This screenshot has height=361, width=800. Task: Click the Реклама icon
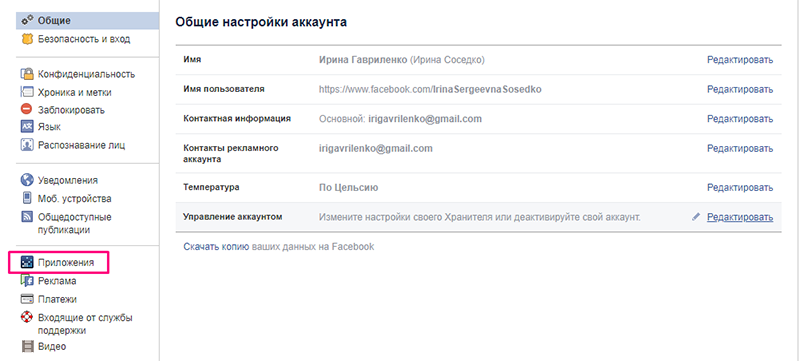click(x=27, y=281)
